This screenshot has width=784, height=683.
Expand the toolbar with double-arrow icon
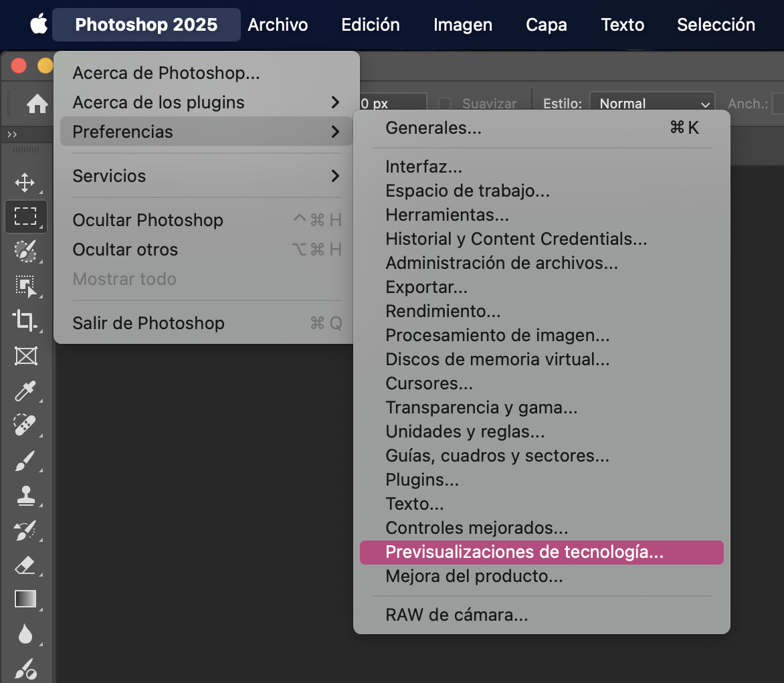[x=12, y=134]
